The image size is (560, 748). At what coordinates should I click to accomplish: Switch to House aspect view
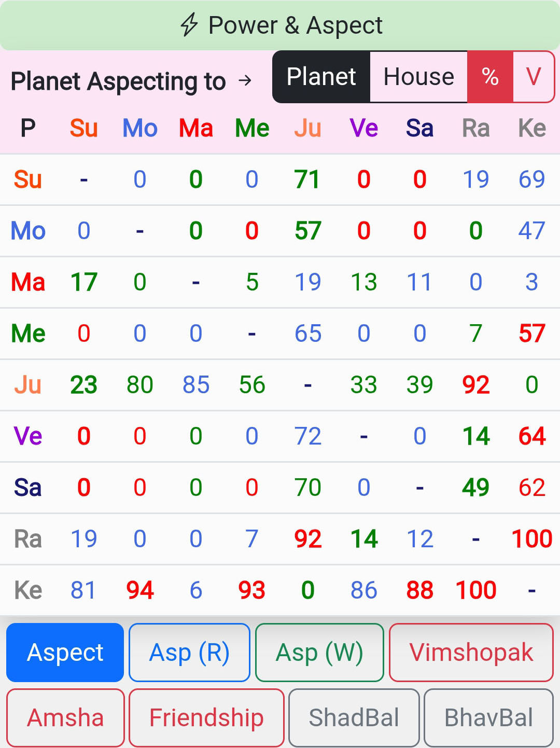click(x=418, y=77)
